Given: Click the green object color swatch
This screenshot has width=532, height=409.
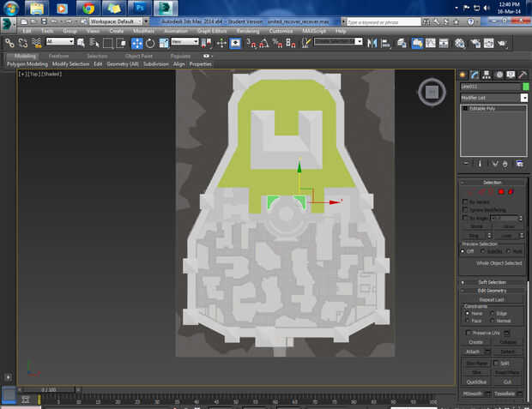Looking at the screenshot, I should point(525,87).
